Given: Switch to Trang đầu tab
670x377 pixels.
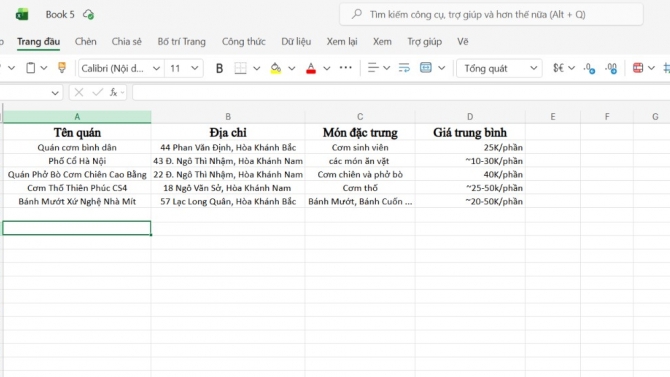Looking at the screenshot, I should coord(38,41).
